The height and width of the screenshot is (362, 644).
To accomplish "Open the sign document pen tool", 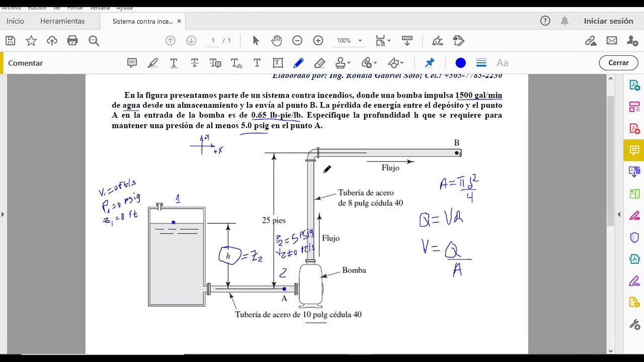I will (x=437, y=41).
